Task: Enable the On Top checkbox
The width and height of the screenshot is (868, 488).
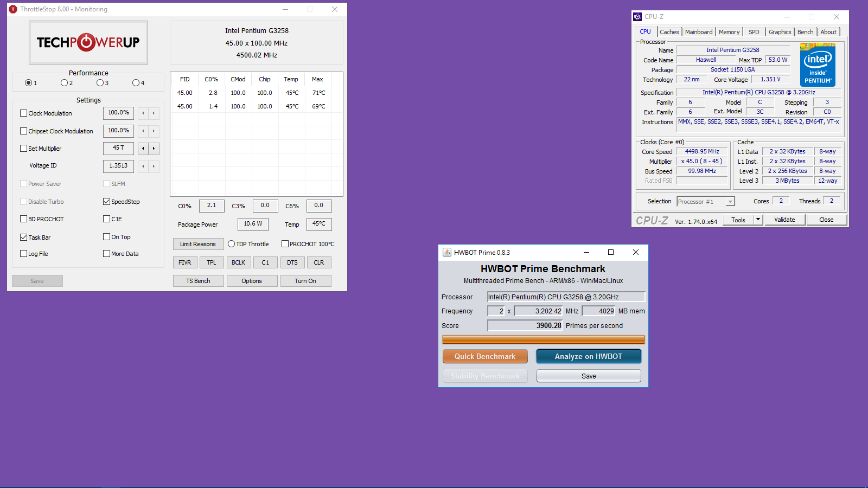Action: (x=106, y=237)
